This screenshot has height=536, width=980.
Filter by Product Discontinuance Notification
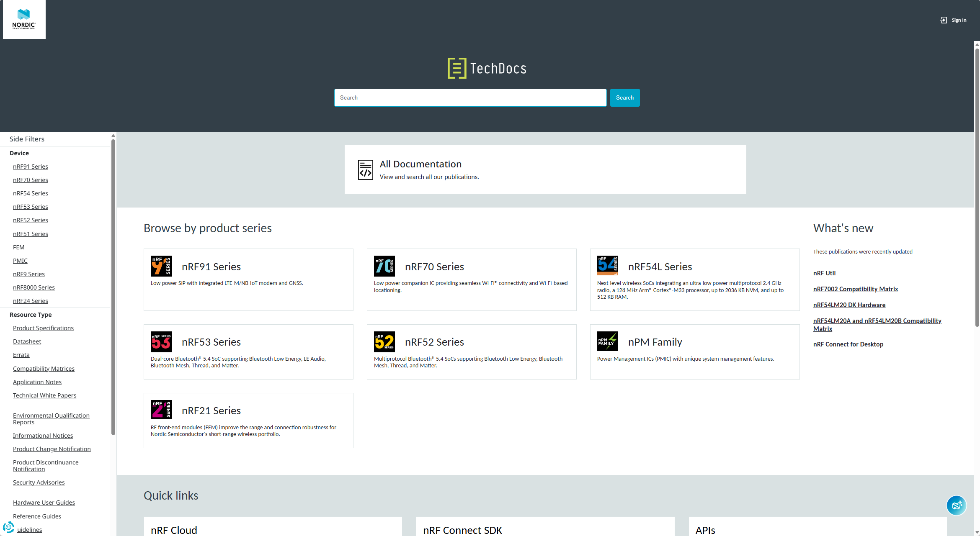46,466
